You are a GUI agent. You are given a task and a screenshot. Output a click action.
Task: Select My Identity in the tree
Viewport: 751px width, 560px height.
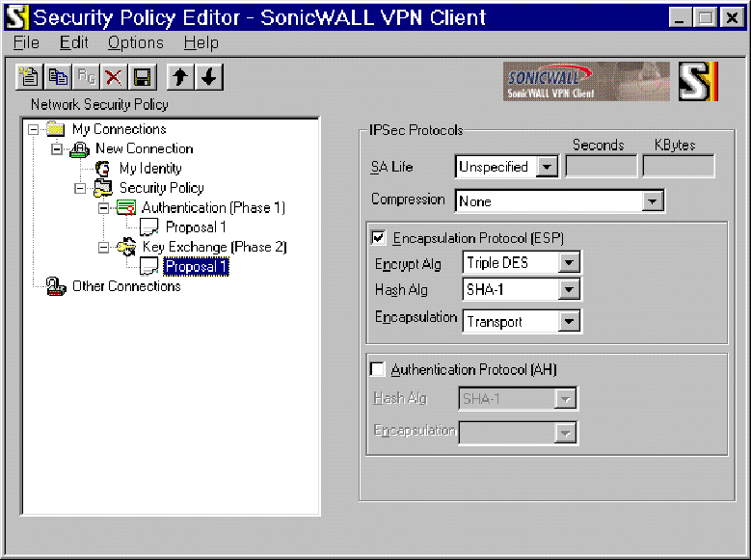click(150, 169)
